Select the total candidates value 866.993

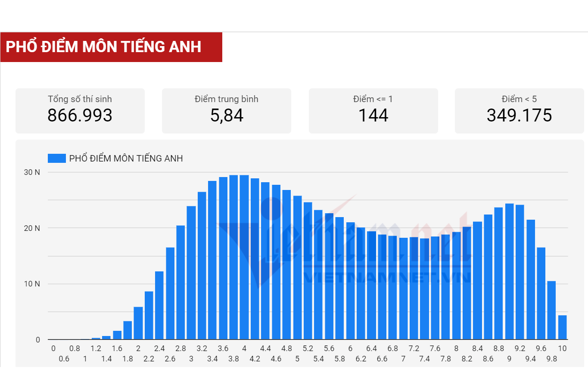[x=80, y=115]
